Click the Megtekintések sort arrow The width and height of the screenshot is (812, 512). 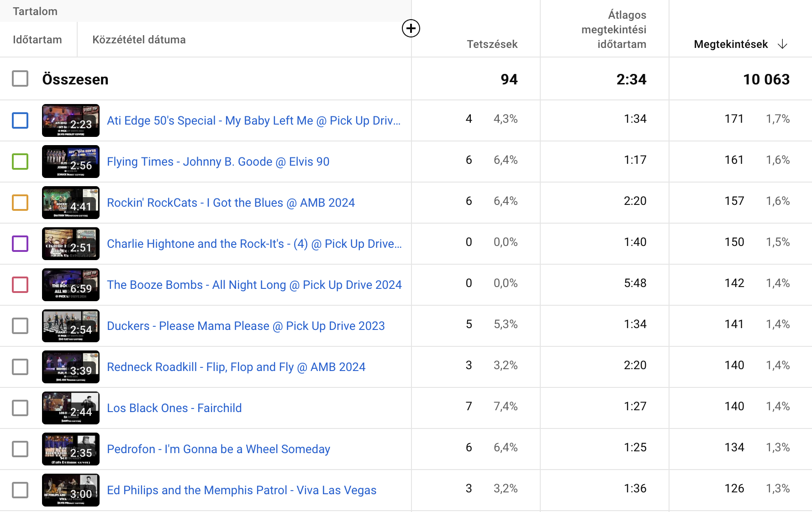click(x=782, y=44)
